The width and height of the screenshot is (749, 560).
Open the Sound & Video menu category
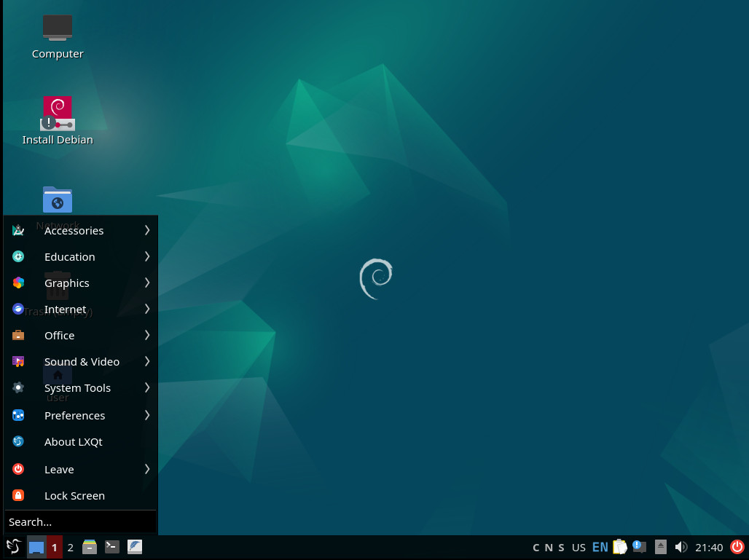(x=81, y=362)
